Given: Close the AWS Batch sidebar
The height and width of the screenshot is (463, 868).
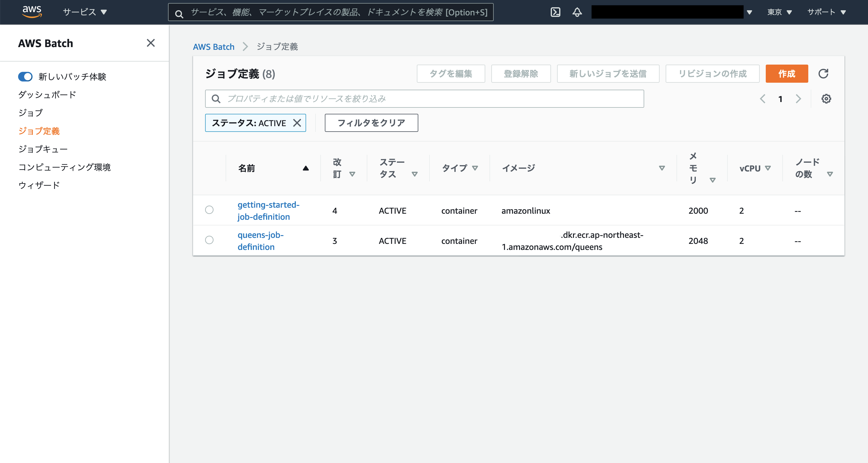Looking at the screenshot, I should pyautogui.click(x=150, y=43).
